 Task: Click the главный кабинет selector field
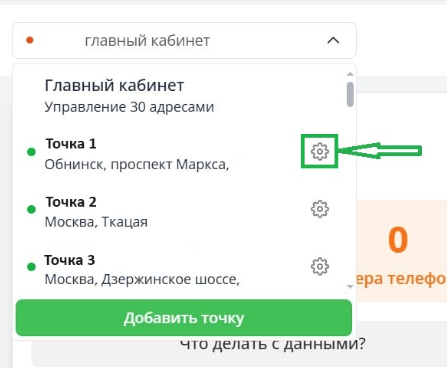tap(184, 40)
